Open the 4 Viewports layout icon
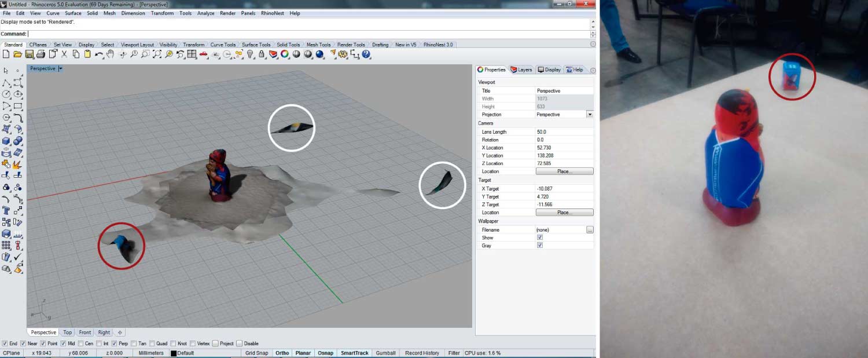 click(x=192, y=54)
